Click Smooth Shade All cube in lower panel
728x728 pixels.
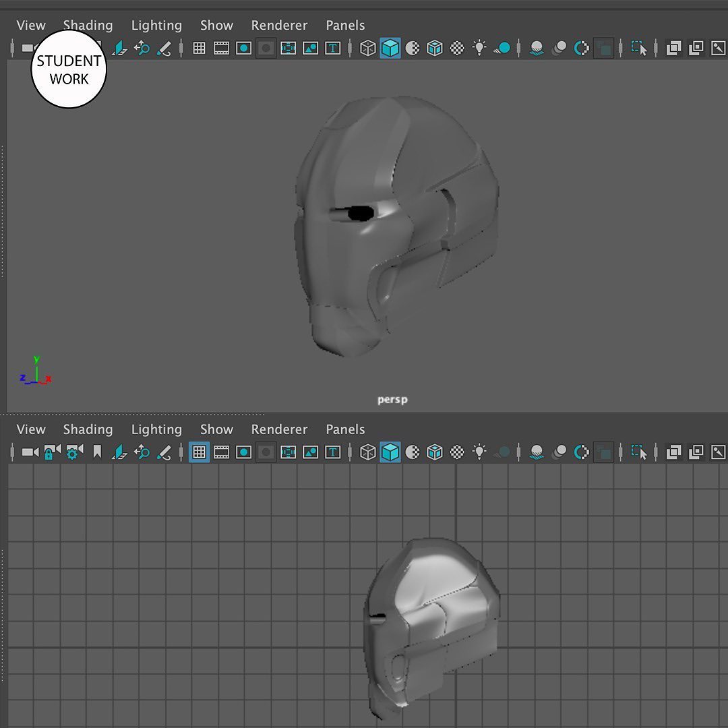tap(390, 452)
